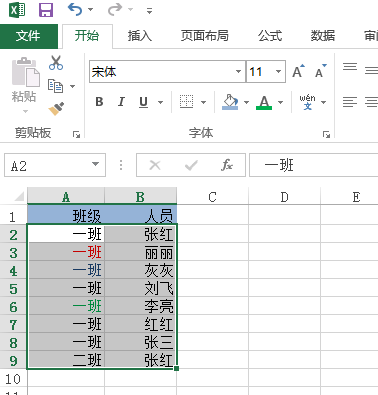The height and width of the screenshot is (395, 378).
Task: Click the formula bar containing 一班
Action: 314,165
